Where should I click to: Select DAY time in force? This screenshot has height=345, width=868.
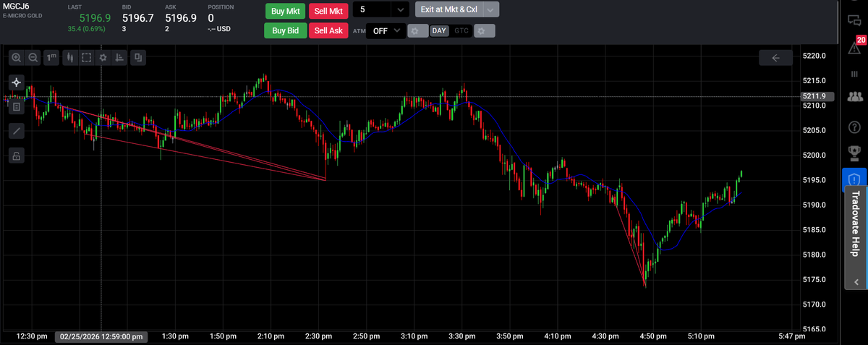[x=439, y=31]
